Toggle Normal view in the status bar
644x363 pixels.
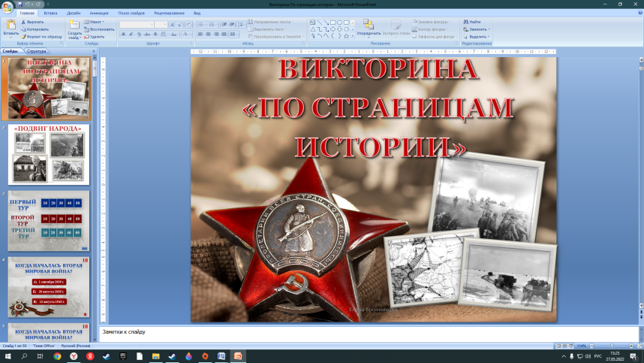coord(558,346)
